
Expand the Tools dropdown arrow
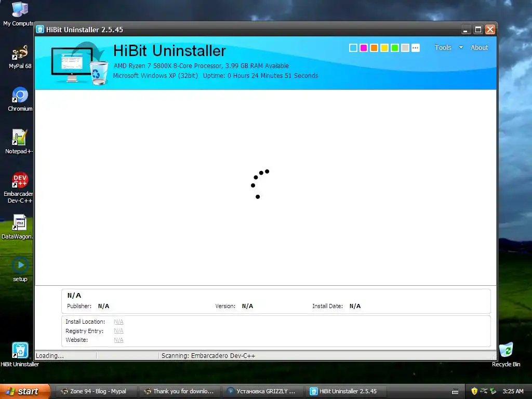[x=461, y=47]
